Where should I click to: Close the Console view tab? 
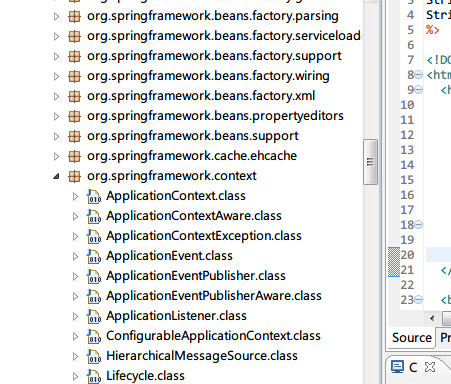(430, 367)
